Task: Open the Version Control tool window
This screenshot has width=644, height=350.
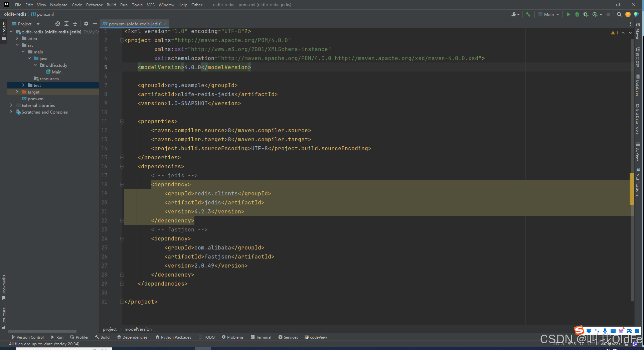Action: tap(27, 337)
